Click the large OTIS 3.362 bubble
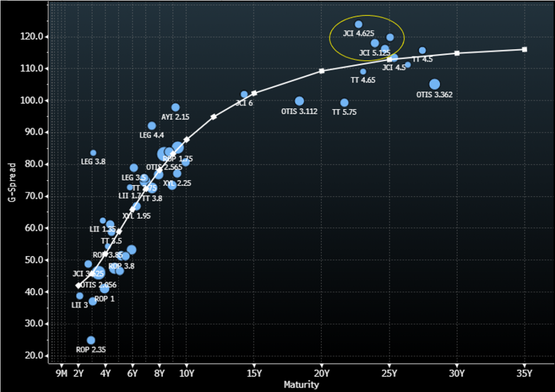 click(434, 84)
